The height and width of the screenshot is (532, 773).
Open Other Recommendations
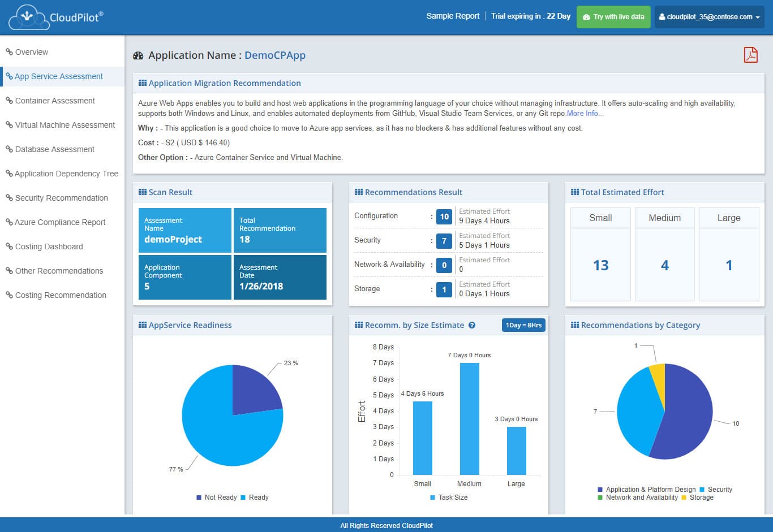point(59,271)
